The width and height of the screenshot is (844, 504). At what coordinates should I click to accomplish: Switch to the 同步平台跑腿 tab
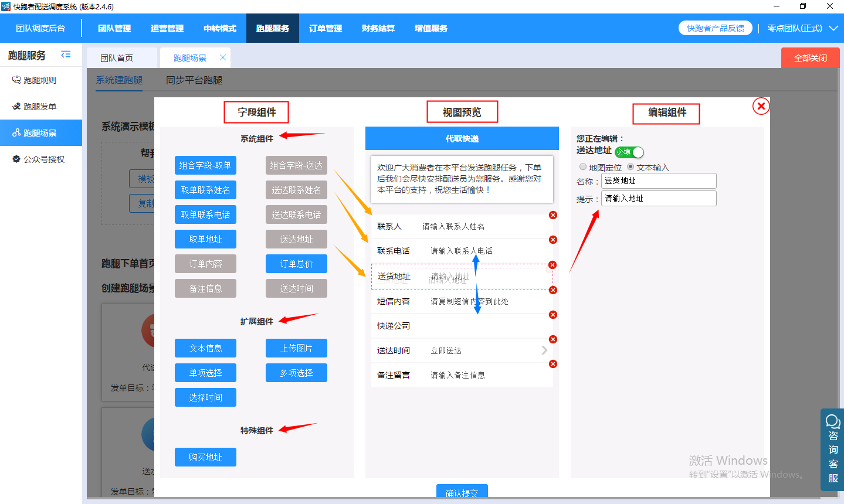coord(194,80)
